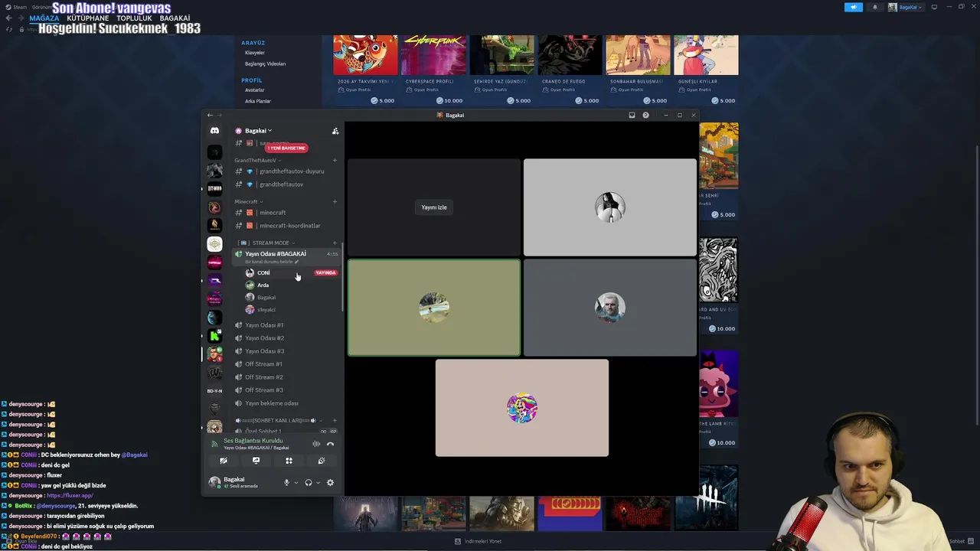Screen dimensions: 980x551
Task: Open grandtheftautov-duyuru channel
Action: pyautogui.click(x=286, y=171)
